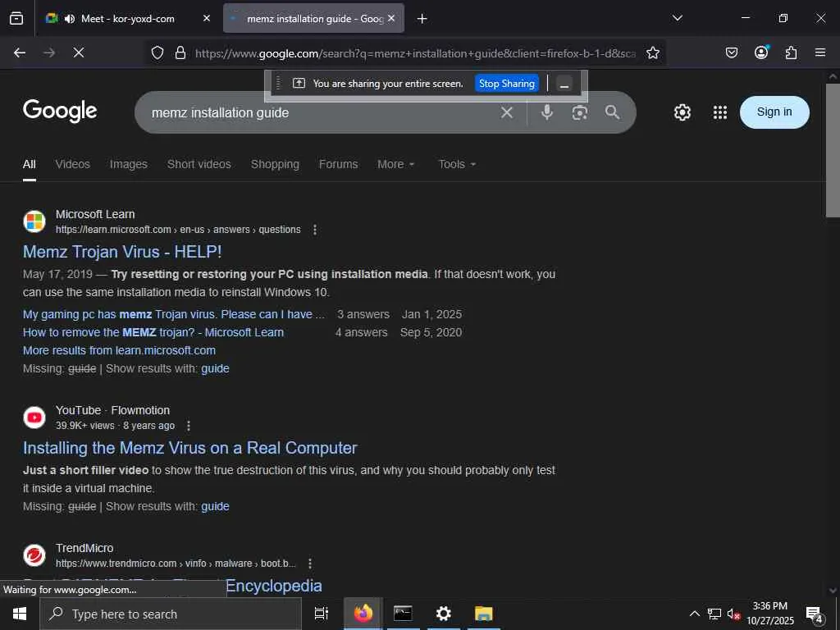
Task: Switch to the Images tab
Action: tap(129, 164)
